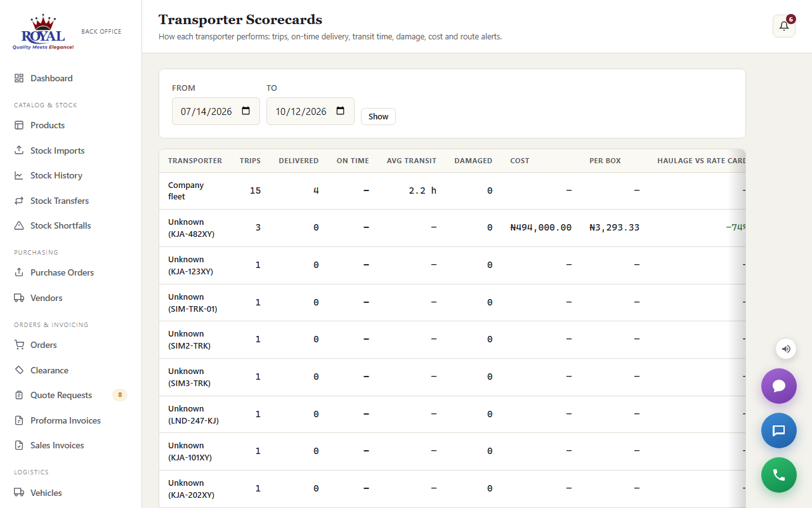Click the AVG TRANSIT column header
Image resolution: width=812 pixels, height=508 pixels.
point(412,161)
